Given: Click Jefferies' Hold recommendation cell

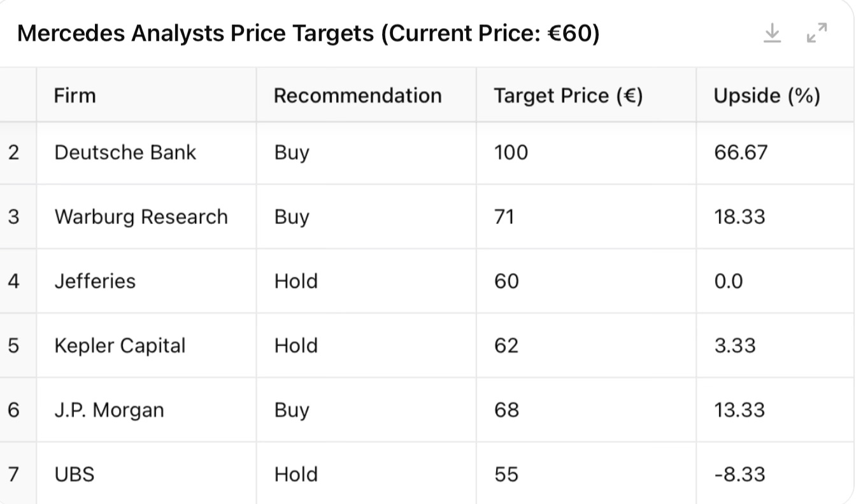Looking at the screenshot, I should 296,281.
